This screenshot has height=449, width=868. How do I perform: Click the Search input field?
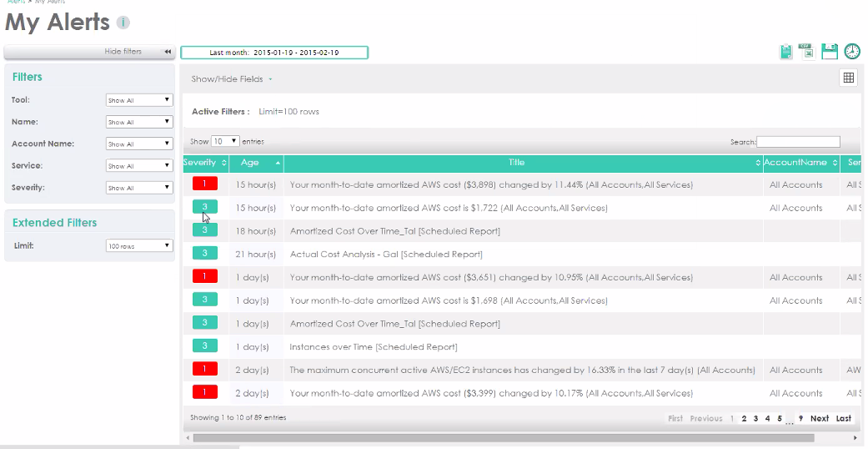click(x=798, y=142)
